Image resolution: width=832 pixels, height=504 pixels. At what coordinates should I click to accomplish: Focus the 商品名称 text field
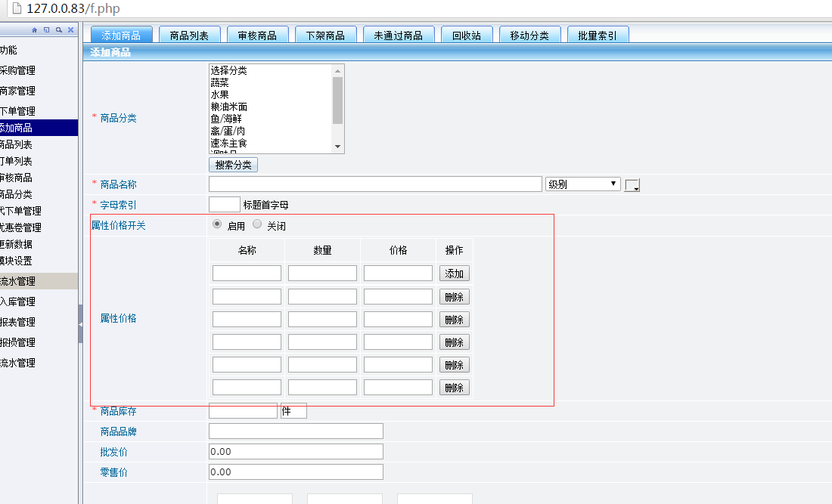[375, 184]
